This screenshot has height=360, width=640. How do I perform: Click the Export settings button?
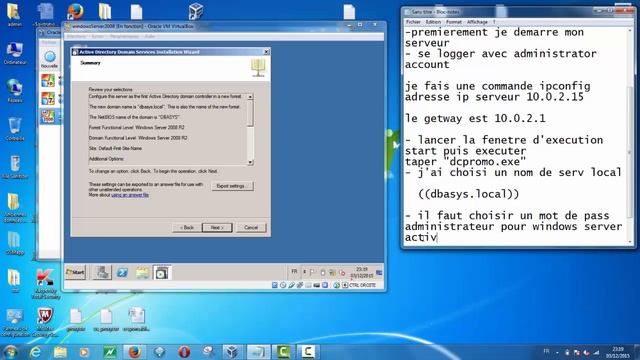[x=232, y=186]
